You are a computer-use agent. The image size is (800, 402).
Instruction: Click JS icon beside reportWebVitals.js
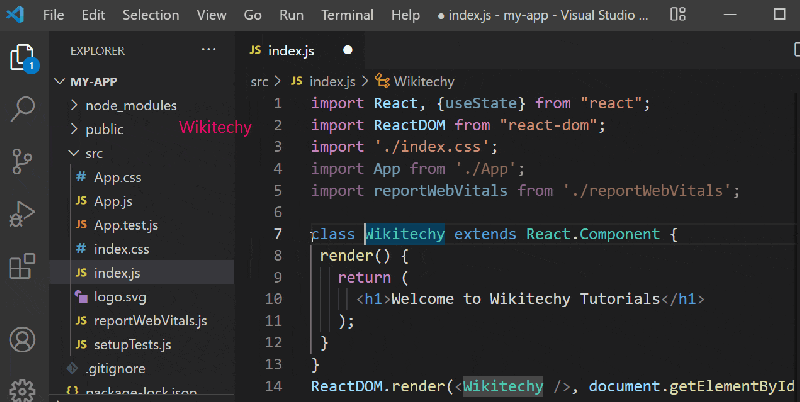click(82, 320)
